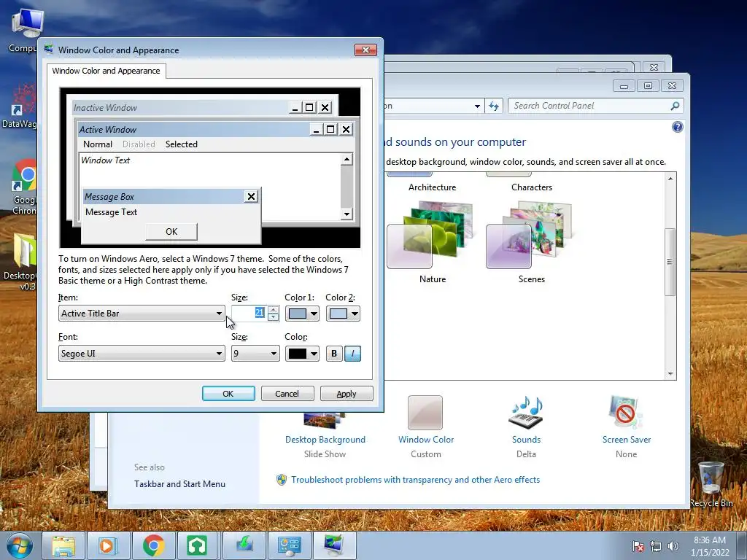
Task: Click the Control Panel help question icon
Action: click(x=678, y=127)
